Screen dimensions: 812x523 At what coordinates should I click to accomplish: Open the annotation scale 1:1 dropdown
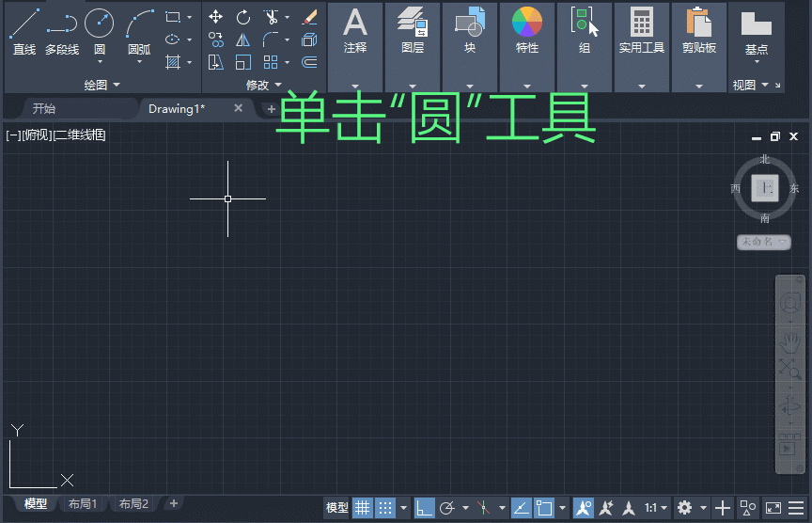656,508
